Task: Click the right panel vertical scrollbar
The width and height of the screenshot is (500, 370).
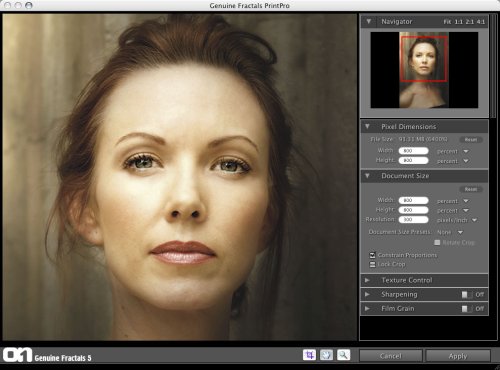Action: coord(493,67)
